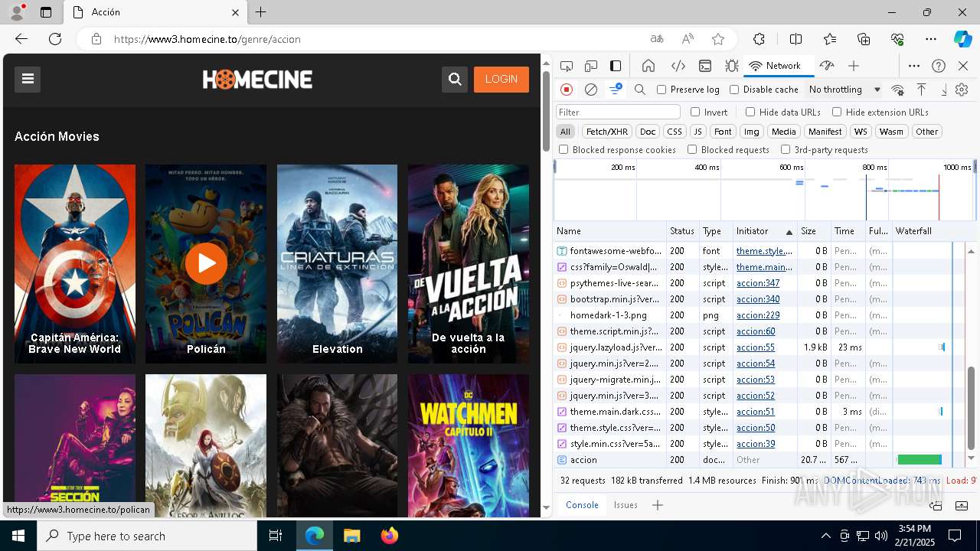Screen dimensions: 980x551
Task: Follow initiator link accion:55
Action: (756, 347)
